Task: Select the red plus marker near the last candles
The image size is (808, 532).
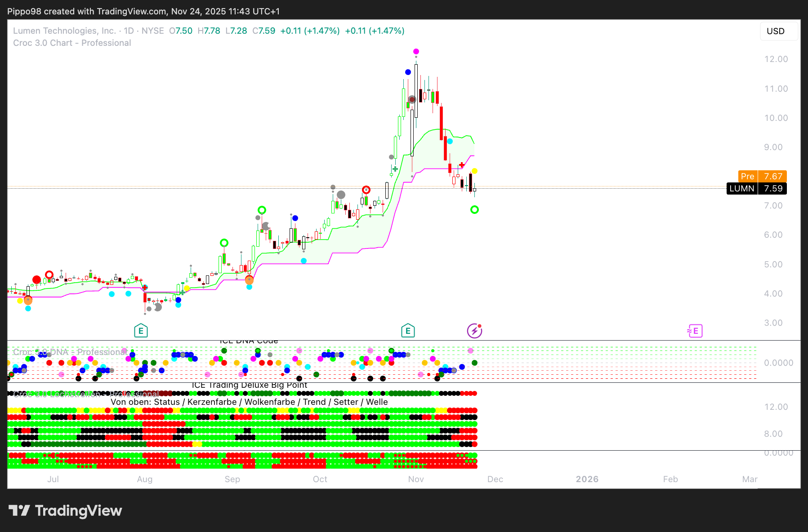Action: point(462,165)
